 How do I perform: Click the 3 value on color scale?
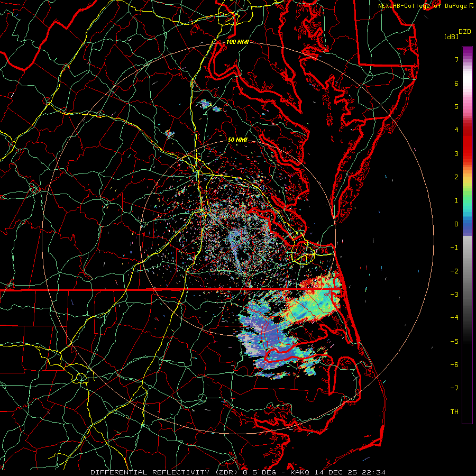[456, 153]
